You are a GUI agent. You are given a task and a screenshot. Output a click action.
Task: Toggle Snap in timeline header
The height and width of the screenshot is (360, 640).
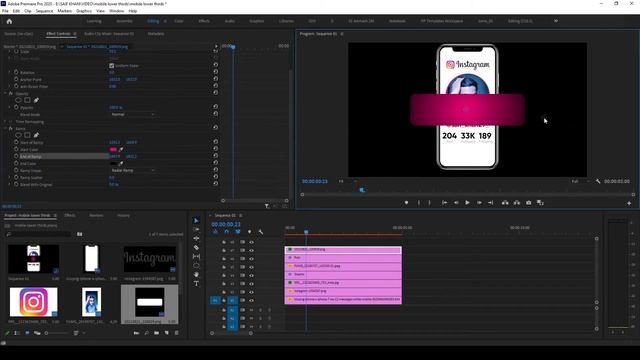[x=227, y=232]
